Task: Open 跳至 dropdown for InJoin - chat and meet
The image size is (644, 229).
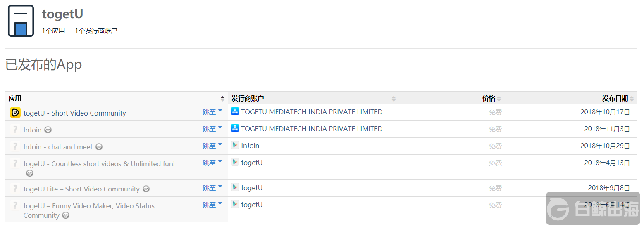Action: (212, 146)
